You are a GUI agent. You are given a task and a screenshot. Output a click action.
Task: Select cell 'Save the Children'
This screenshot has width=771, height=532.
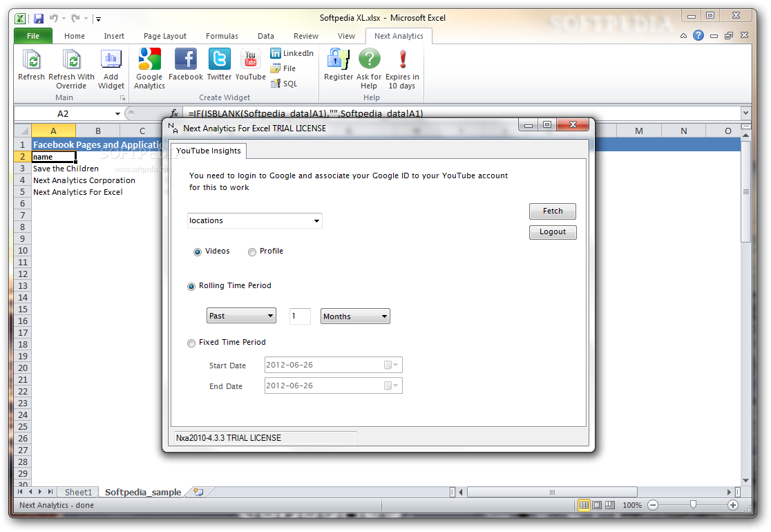tap(66, 169)
